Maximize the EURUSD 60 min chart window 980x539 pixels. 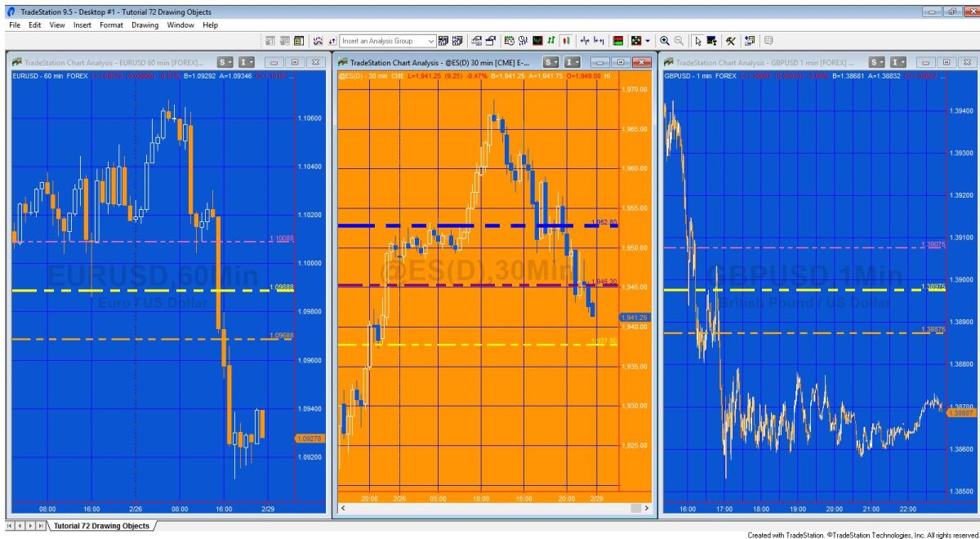click(x=295, y=62)
